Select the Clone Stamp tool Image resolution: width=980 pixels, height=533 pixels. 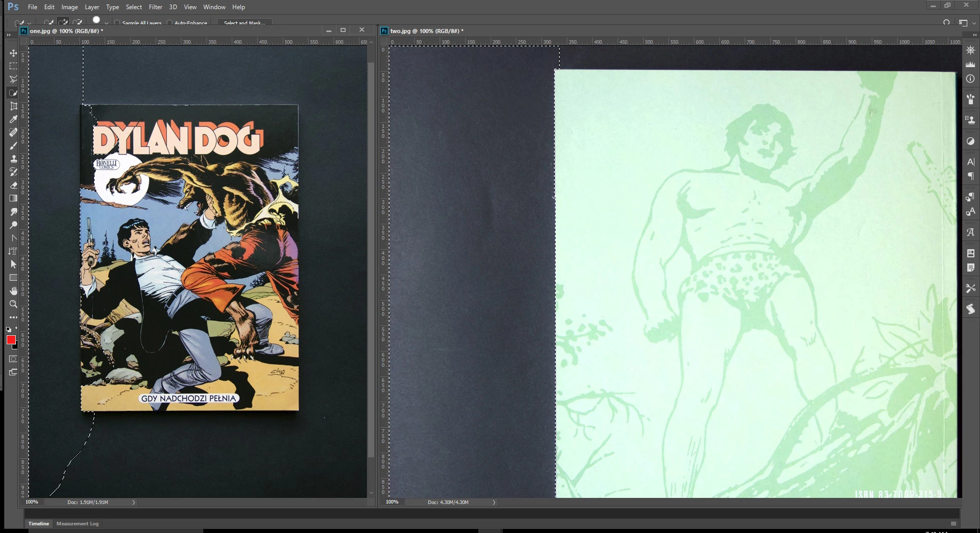point(13,159)
